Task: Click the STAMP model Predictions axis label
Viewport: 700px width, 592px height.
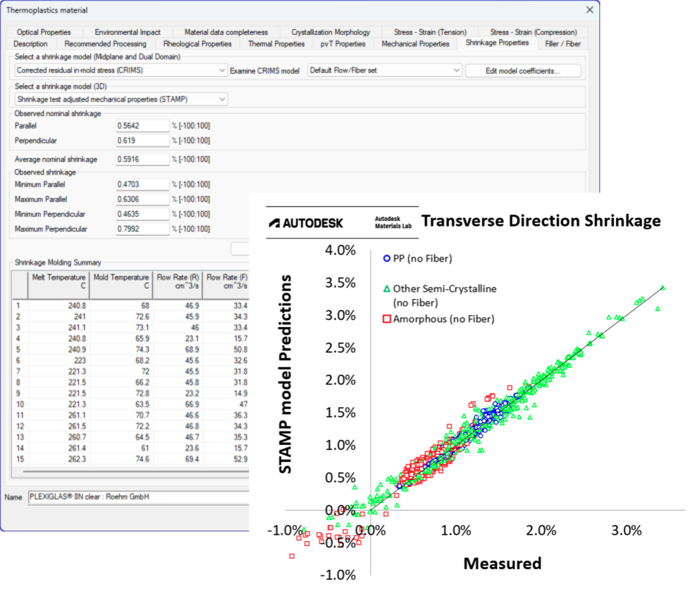Action: click(285, 374)
